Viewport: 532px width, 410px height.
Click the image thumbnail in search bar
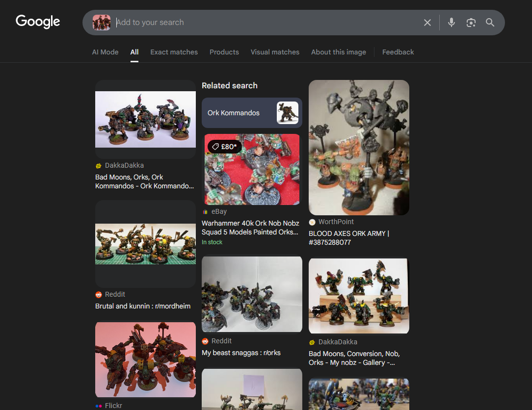pyautogui.click(x=102, y=23)
